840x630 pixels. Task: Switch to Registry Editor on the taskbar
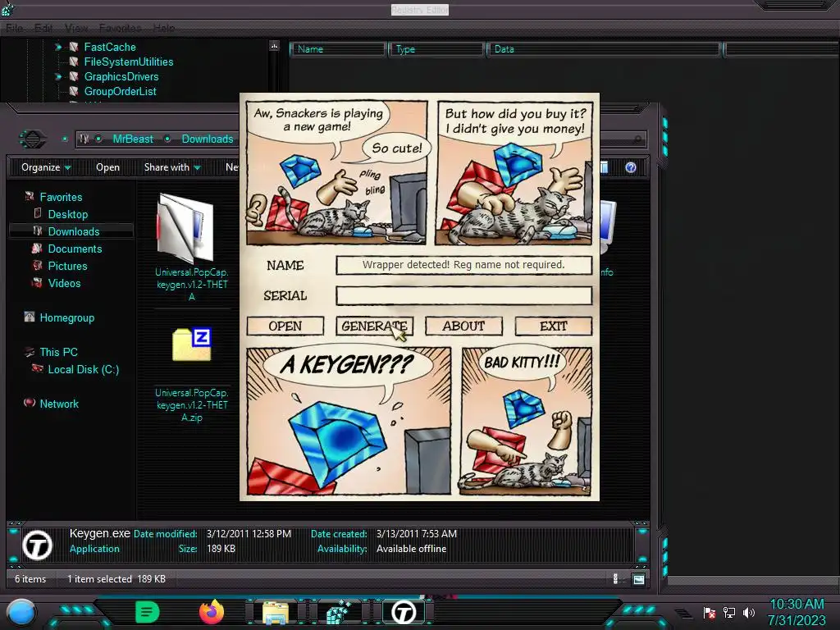(339, 612)
